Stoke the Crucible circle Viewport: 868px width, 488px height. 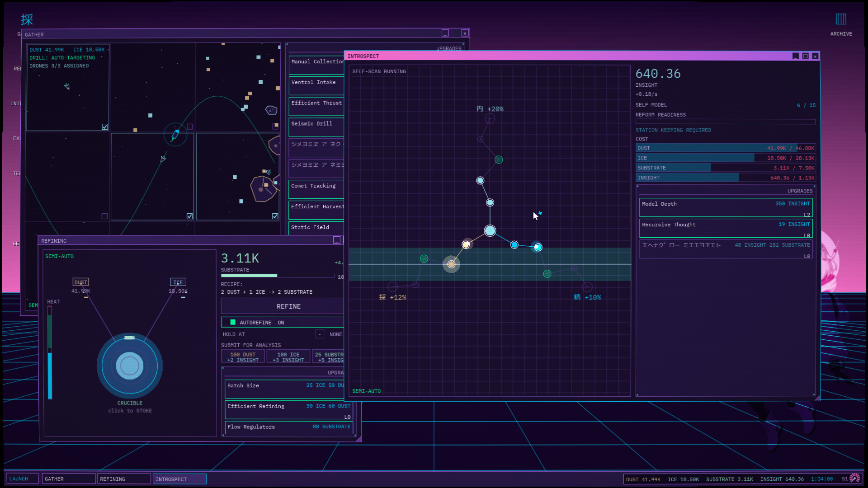click(130, 366)
